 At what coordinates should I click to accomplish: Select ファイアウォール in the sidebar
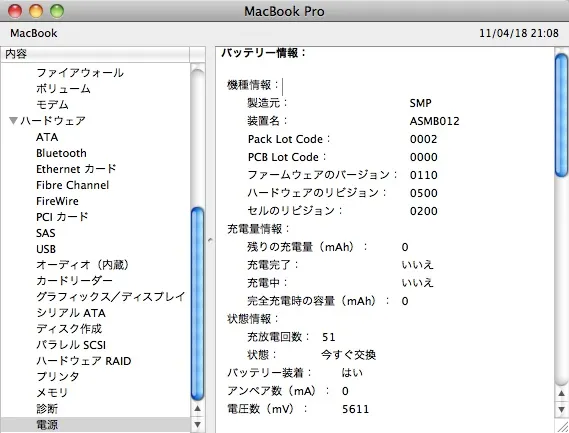pyautogui.click(x=80, y=73)
